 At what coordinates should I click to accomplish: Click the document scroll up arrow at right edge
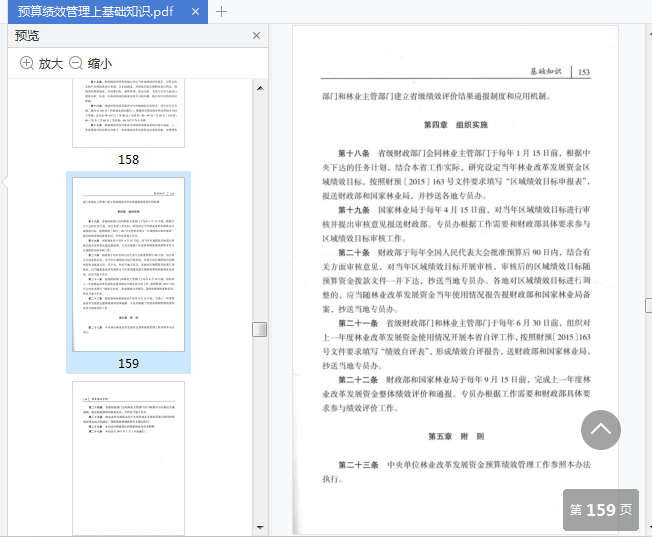650,32
